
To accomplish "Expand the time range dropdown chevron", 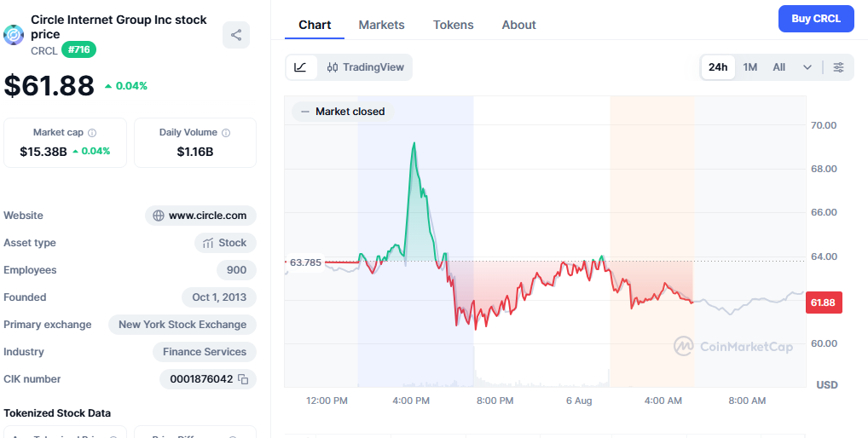I will [x=807, y=67].
